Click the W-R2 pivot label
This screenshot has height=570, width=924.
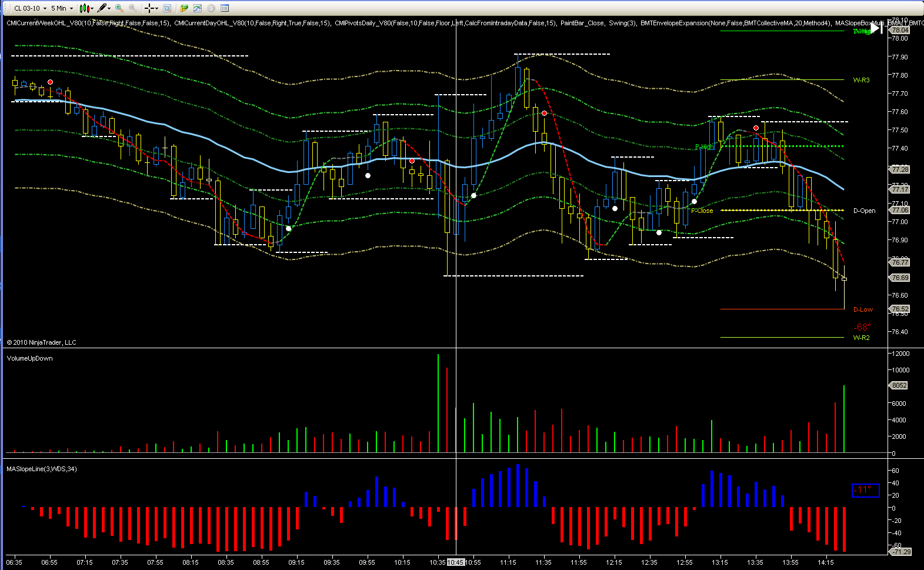tap(861, 338)
